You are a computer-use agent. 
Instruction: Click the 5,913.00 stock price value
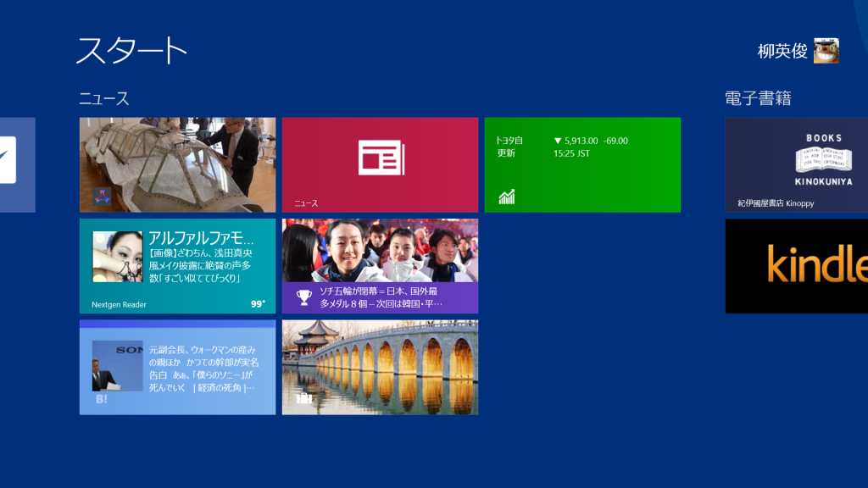(x=581, y=141)
